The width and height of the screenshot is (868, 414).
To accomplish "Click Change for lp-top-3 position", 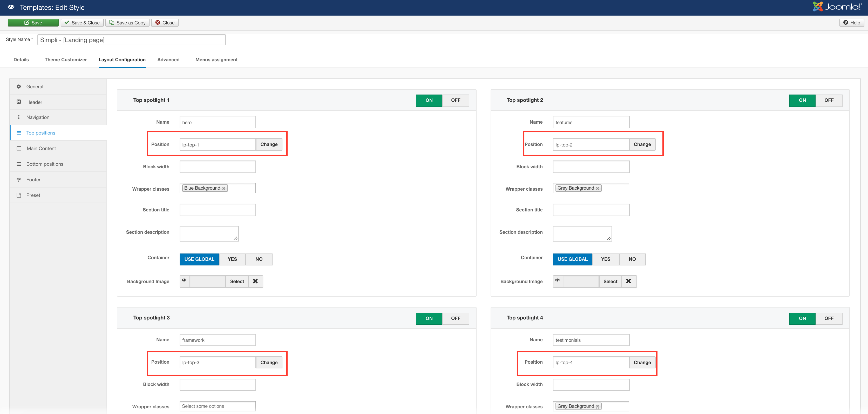I will [269, 362].
